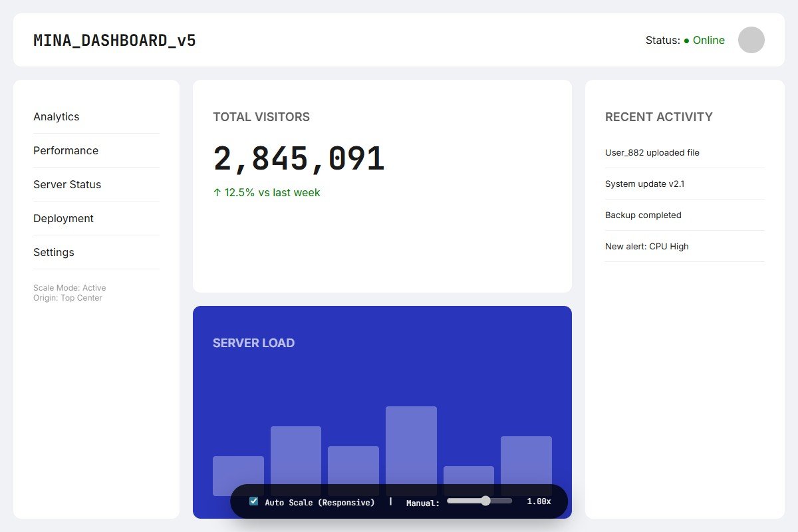Click the 2,845,091 visitors count
The width and height of the screenshot is (798, 532).
point(299,159)
